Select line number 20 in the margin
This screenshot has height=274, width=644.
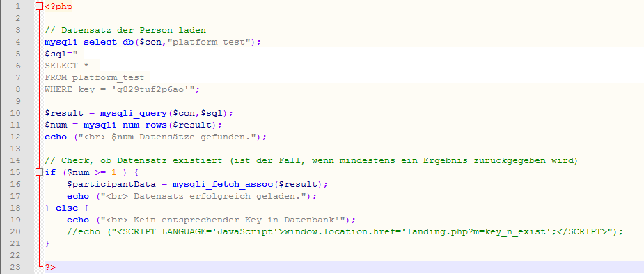(15, 231)
